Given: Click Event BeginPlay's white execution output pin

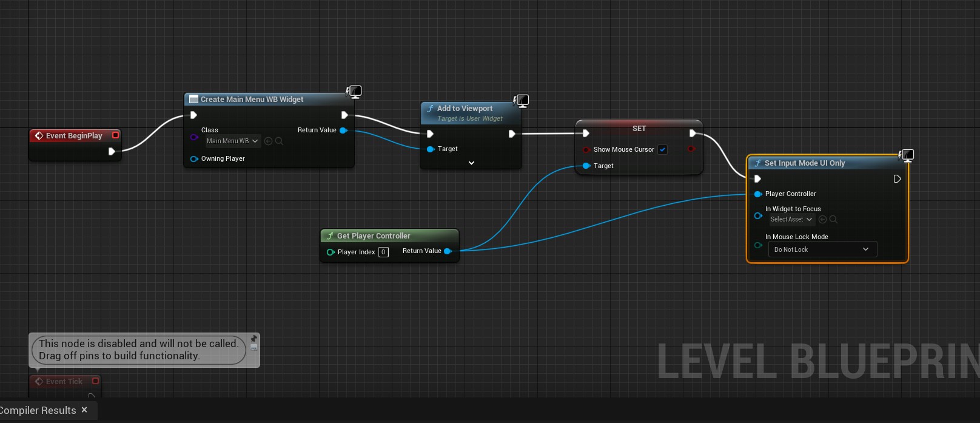Looking at the screenshot, I should tap(112, 151).
